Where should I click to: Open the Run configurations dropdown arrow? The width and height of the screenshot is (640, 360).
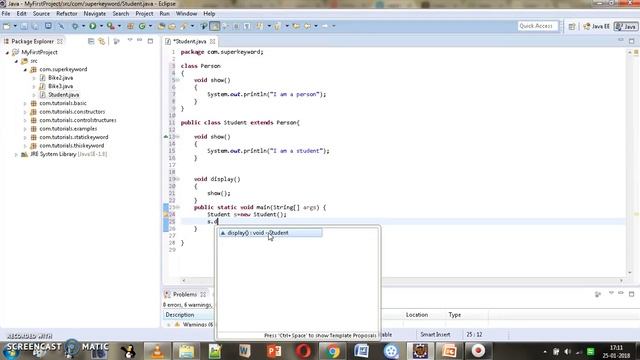tap(101, 26)
